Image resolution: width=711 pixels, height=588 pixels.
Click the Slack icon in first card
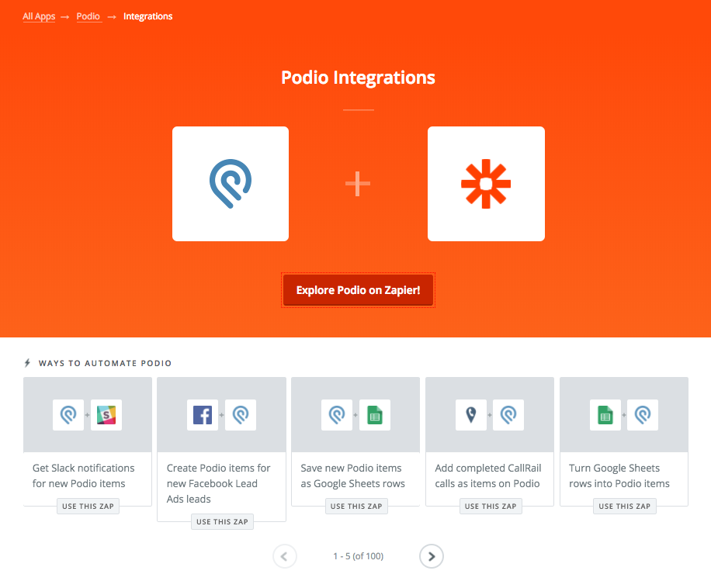106,415
